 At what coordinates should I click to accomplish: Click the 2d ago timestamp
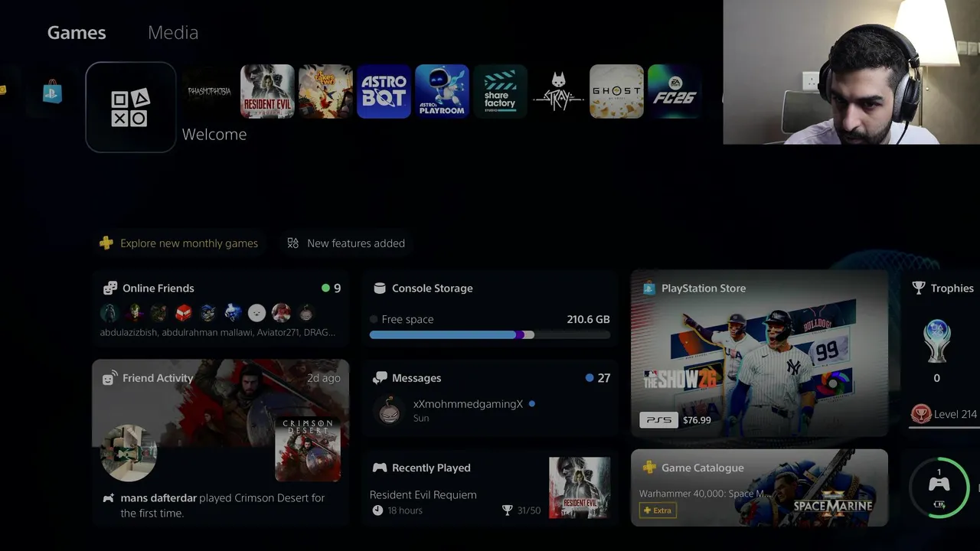click(x=324, y=378)
